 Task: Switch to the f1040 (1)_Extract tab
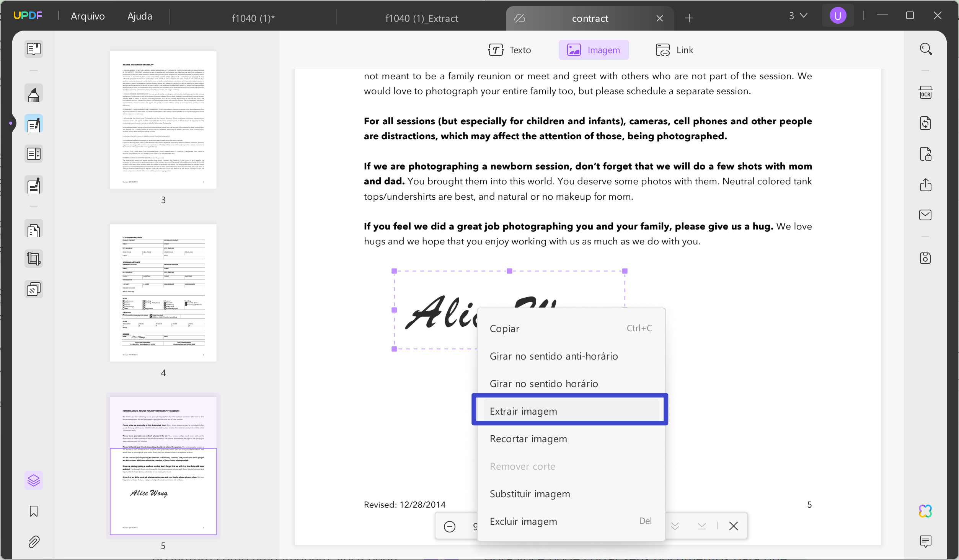(x=421, y=18)
